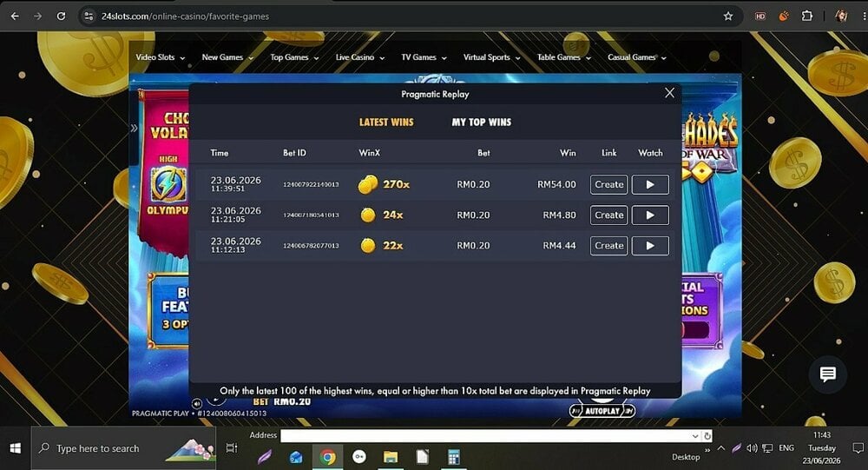The width and height of the screenshot is (868, 470).
Task: Click the Autoplay button in the game
Action: click(x=602, y=411)
